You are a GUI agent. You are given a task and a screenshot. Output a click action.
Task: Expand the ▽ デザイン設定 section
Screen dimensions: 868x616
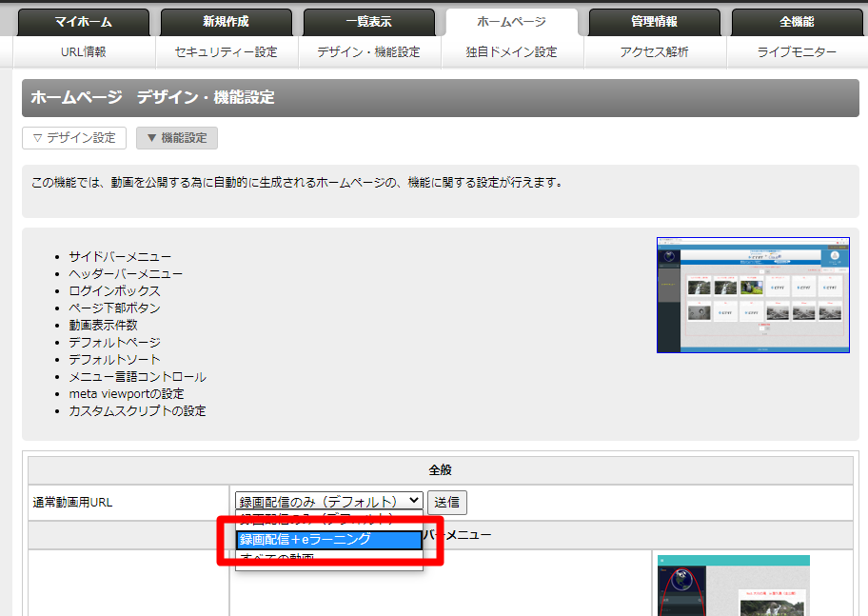pyautogui.click(x=74, y=138)
